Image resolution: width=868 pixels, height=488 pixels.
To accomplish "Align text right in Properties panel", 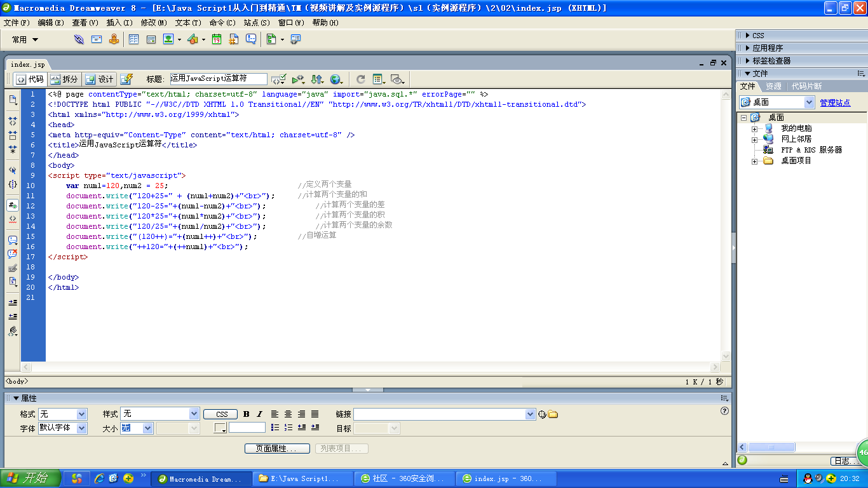I will [x=301, y=414].
